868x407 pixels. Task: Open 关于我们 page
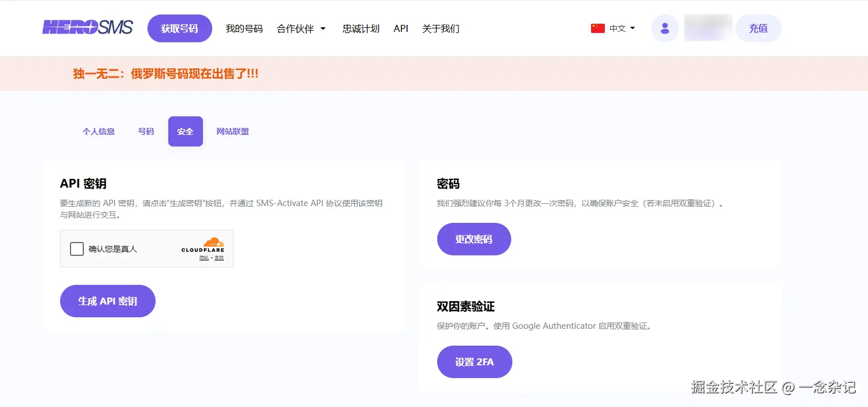click(x=441, y=28)
